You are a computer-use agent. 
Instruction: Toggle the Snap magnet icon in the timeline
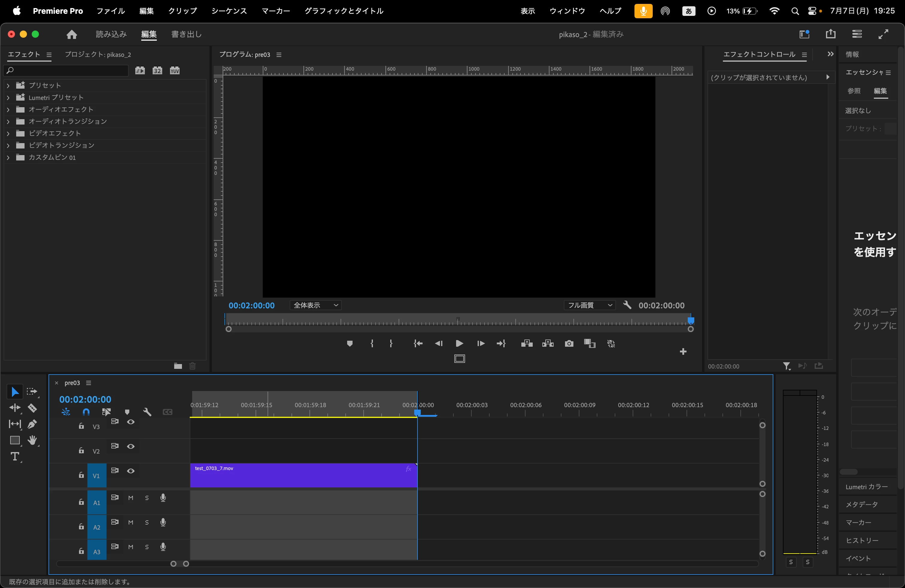point(86,412)
